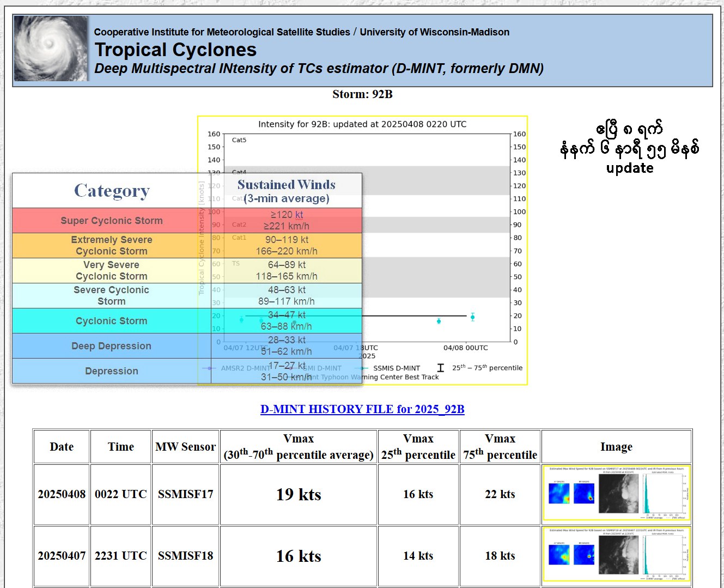Click the sensor cell 'SSMISF18'
The image size is (724, 588).
(x=186, y=556)
